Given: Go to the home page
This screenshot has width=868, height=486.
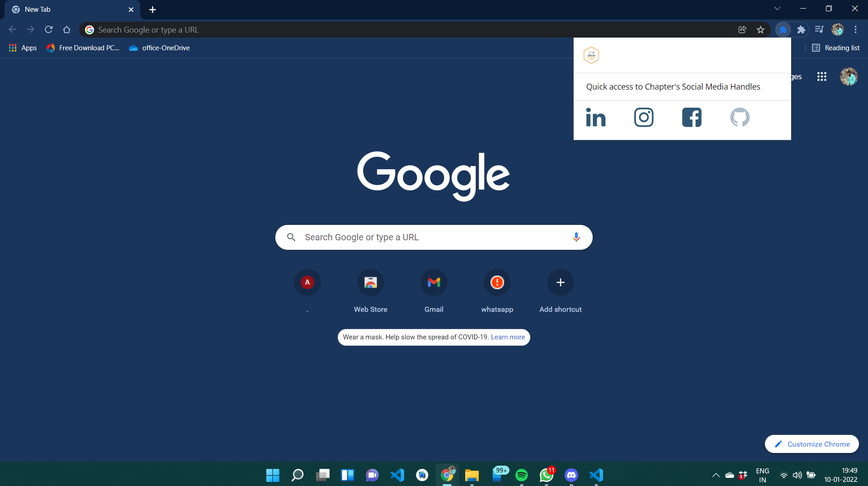Looking at the screenshot, I should pos(67,30).
